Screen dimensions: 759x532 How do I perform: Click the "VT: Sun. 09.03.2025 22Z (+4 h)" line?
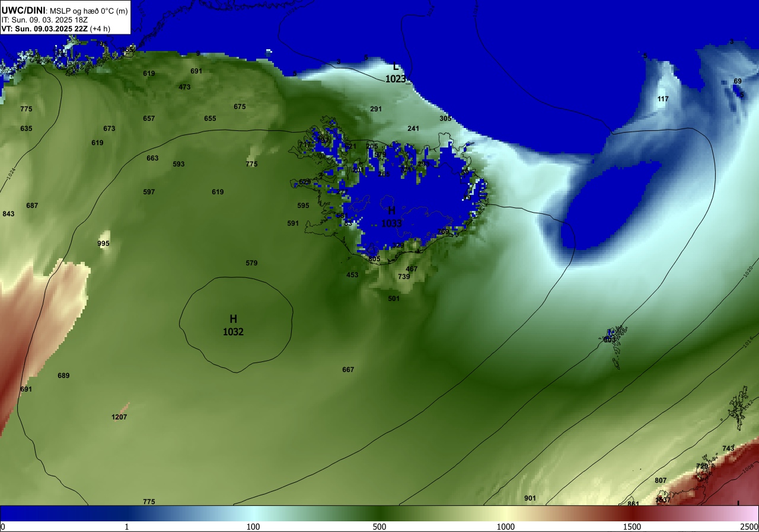click(x=56, y=28)
